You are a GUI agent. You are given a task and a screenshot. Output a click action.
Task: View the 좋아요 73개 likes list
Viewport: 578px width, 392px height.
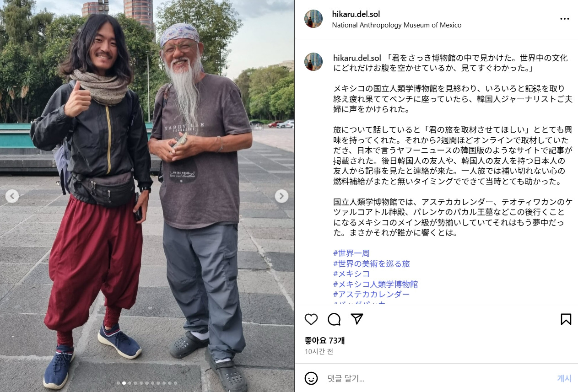325,340
